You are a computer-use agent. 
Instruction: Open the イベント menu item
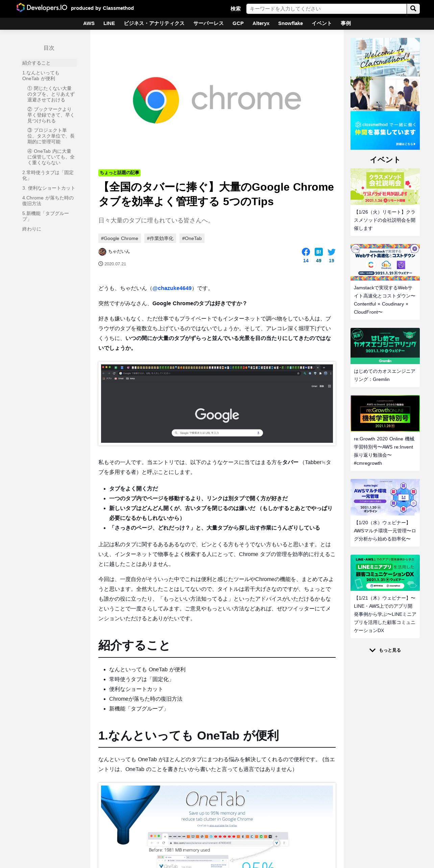(x=321, y=23)
